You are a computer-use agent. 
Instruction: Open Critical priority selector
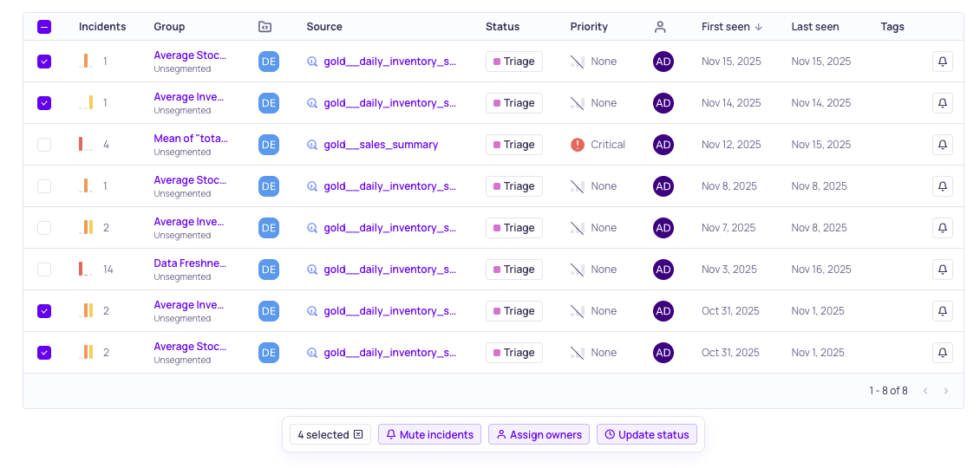pyautogui.click(x=598, y=145)
